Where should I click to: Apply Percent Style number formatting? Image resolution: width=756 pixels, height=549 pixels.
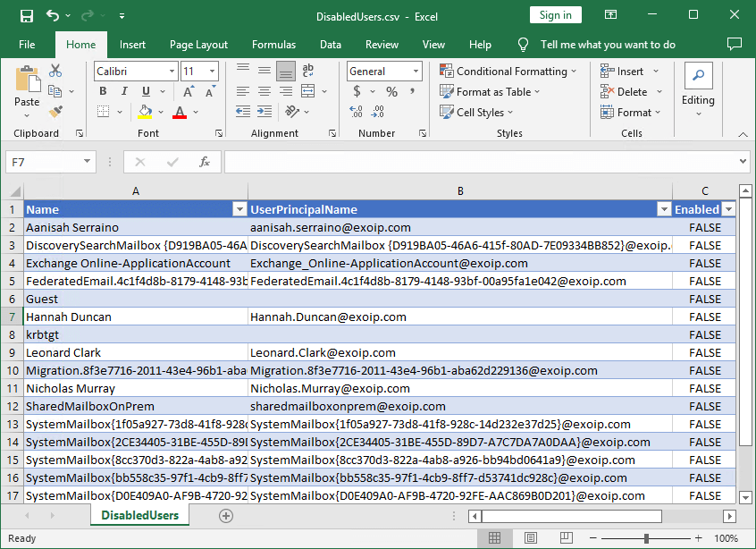[x=391, y=91]
